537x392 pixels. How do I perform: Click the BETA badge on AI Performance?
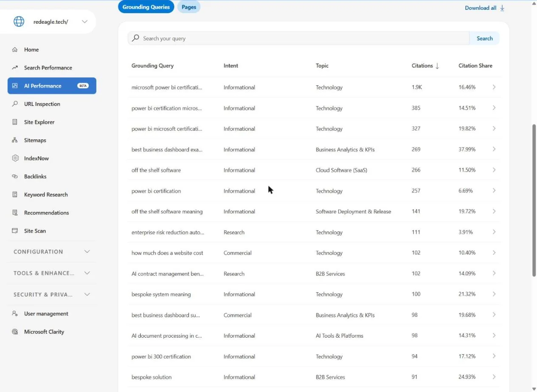83,86
